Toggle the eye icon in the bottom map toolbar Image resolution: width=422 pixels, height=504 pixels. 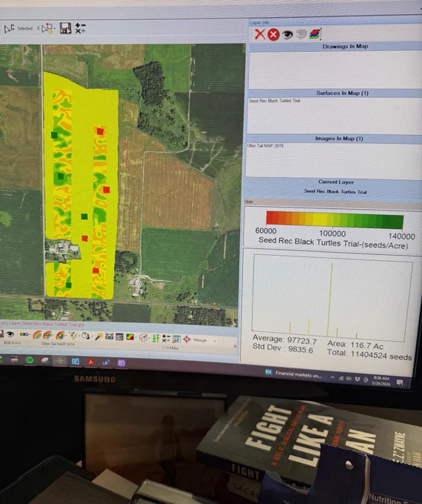pyautogui.click(x=10, y=334)
